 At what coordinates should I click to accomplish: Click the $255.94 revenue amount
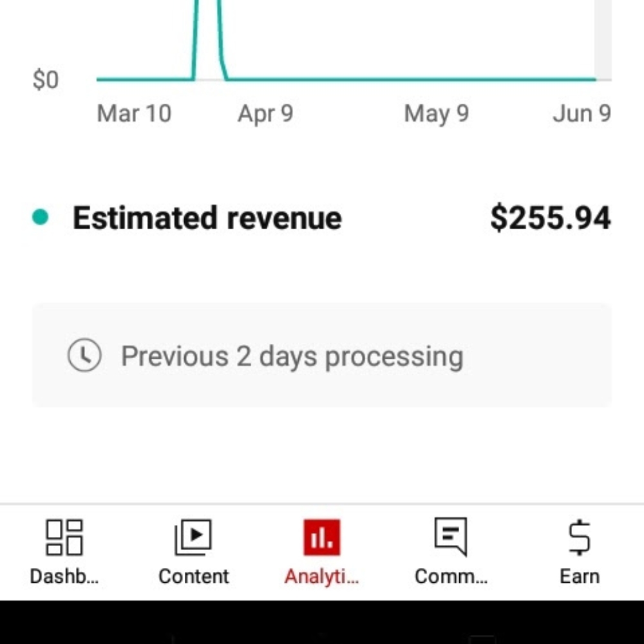551,218
